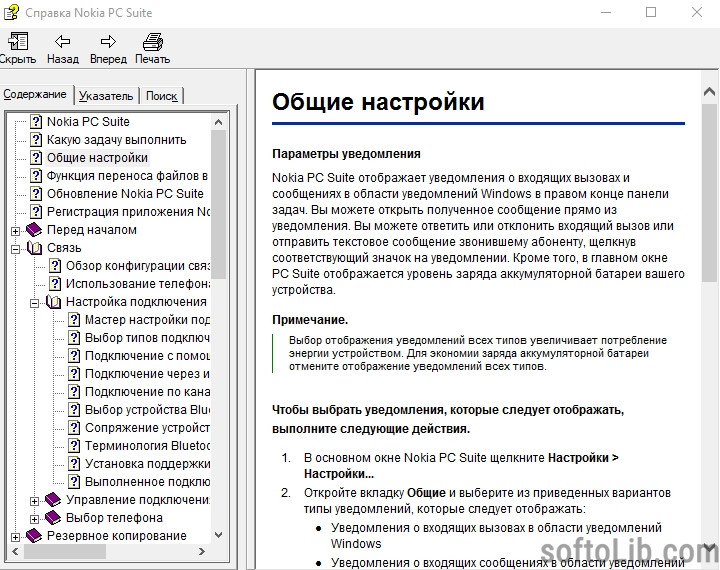Close the Справка Nokia PC Suite window

(697, 12)
